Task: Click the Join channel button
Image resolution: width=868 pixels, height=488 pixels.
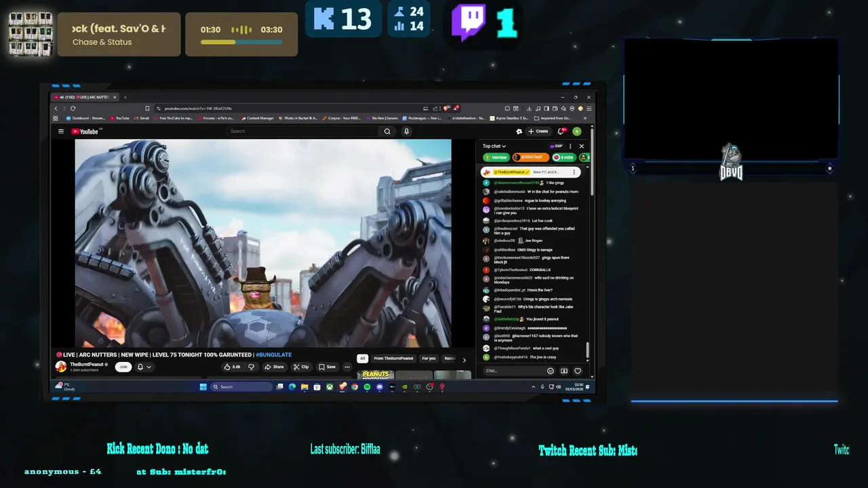Action: click(x=123, y=367)
